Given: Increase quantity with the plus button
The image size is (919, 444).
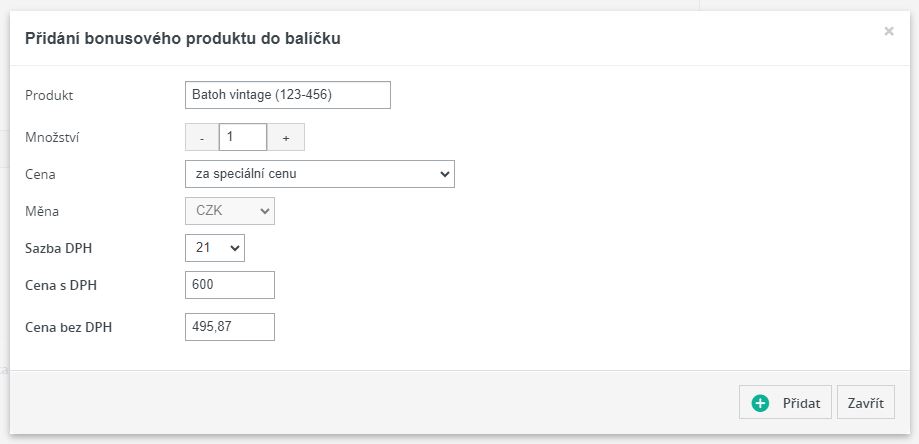Looking at the screenshot, I should (x=286, y=137).
